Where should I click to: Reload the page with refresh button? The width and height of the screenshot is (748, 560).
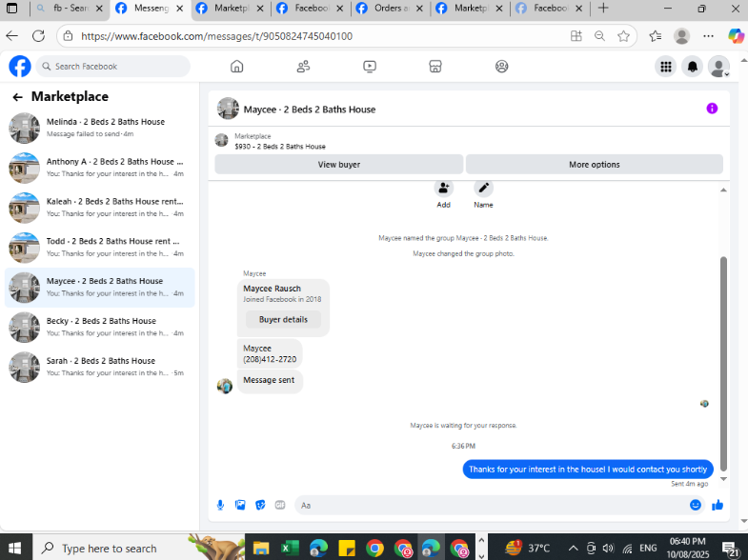click(39, 36)
